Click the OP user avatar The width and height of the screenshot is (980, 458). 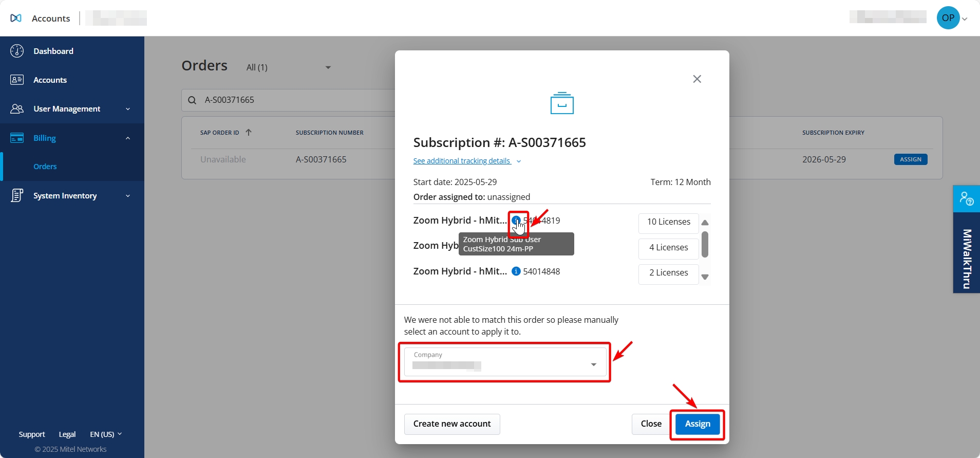[948, 18]
